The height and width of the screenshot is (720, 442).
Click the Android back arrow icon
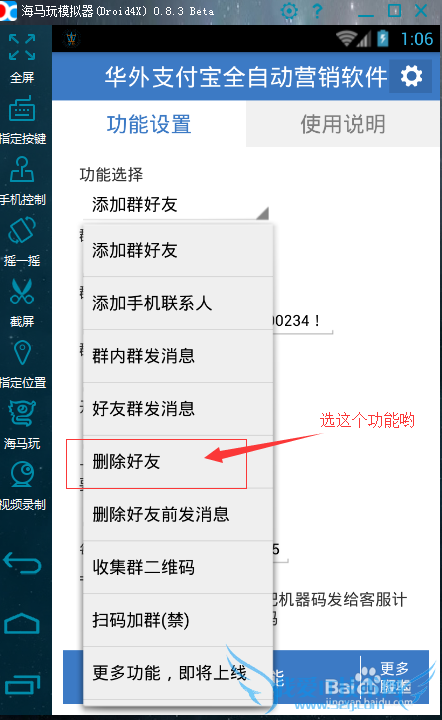[x=22, y=563]
